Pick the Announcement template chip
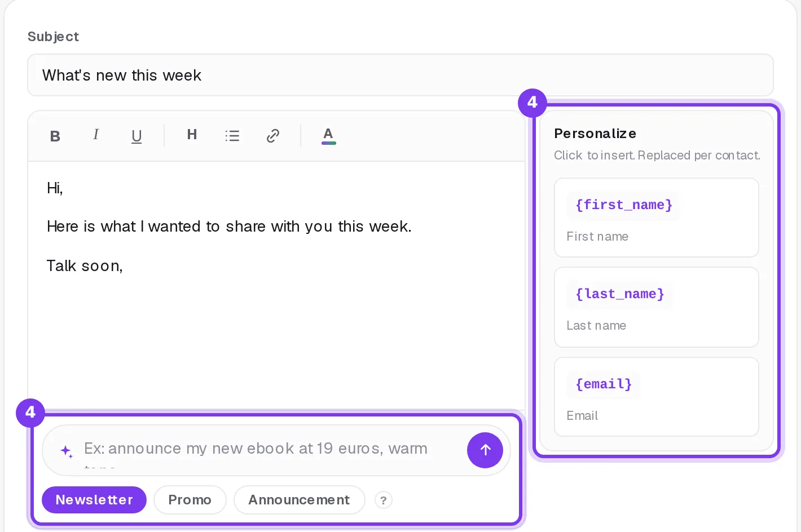This screenshot has height=532, width=801. coord(299,500)
